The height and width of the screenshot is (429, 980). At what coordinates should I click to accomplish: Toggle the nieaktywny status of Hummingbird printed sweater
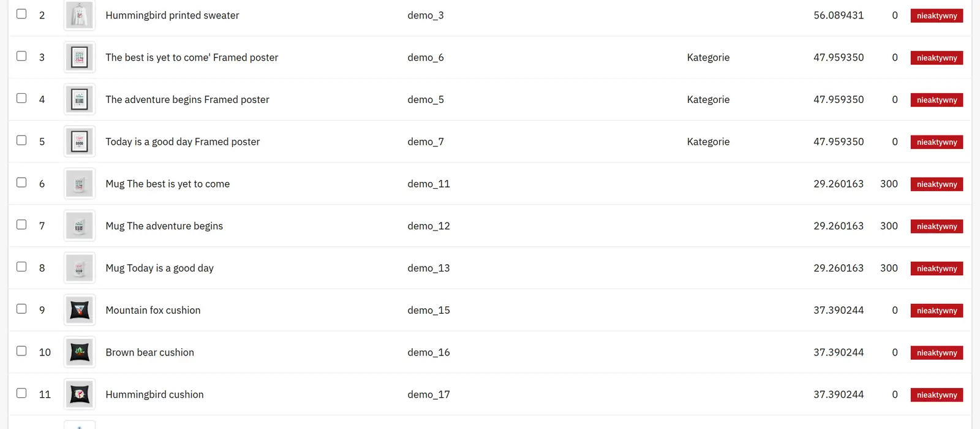(937, 16)
